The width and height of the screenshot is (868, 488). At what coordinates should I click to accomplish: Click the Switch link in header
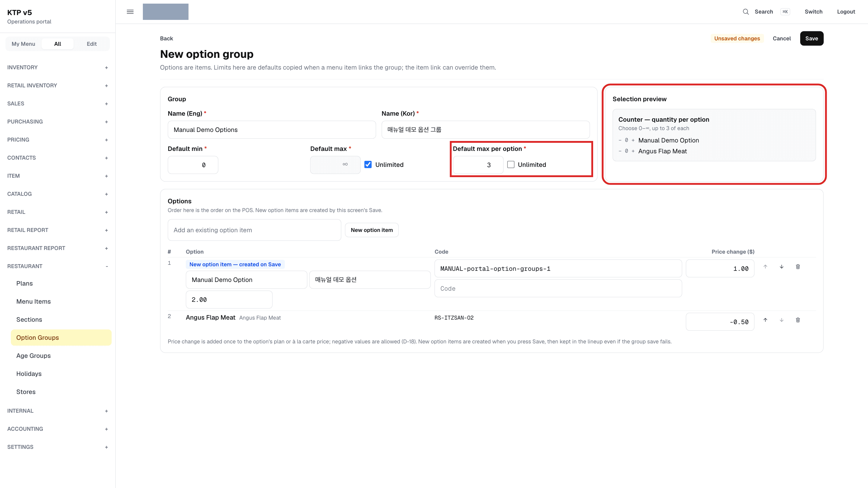813,12
